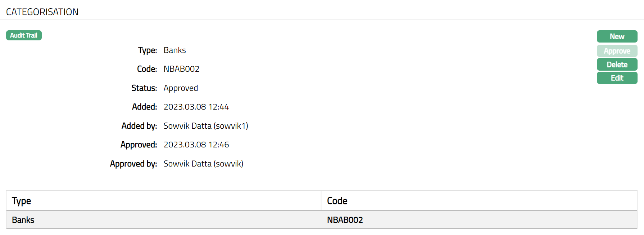Sort by the Type column header
644x235 pixels.
coord(22,201)
